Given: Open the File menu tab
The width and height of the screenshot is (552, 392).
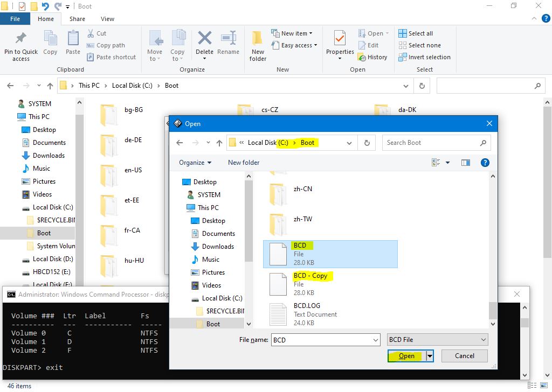Looking at the screenshot, I should point(15,19).
